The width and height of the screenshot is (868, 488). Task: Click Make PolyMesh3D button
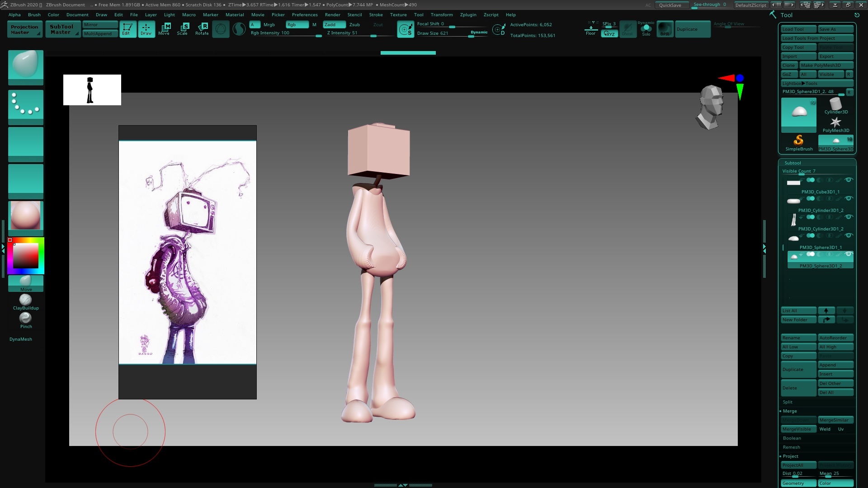point(826,66)
